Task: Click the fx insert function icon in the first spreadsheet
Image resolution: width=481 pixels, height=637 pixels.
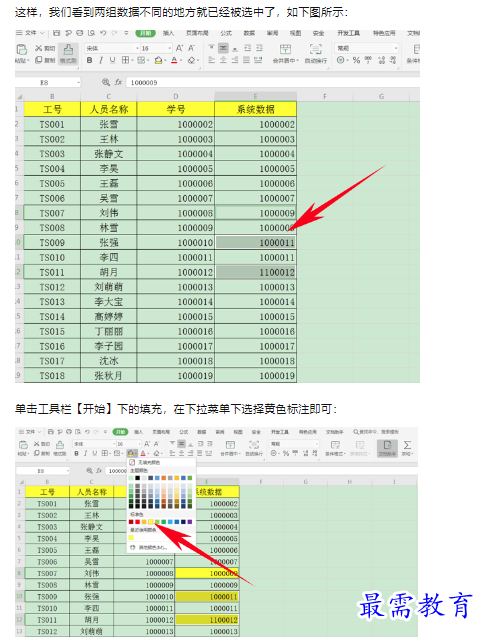Action: [x=118, y=82]
